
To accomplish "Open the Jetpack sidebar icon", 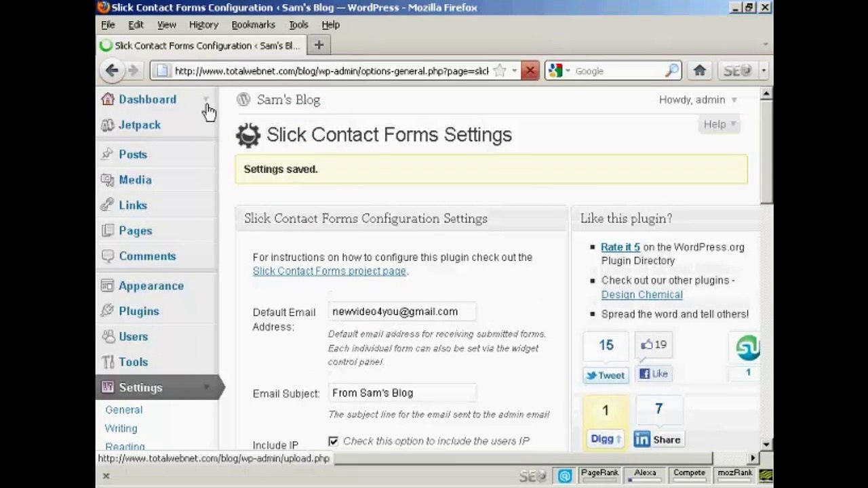I will [x=107, y=125].
